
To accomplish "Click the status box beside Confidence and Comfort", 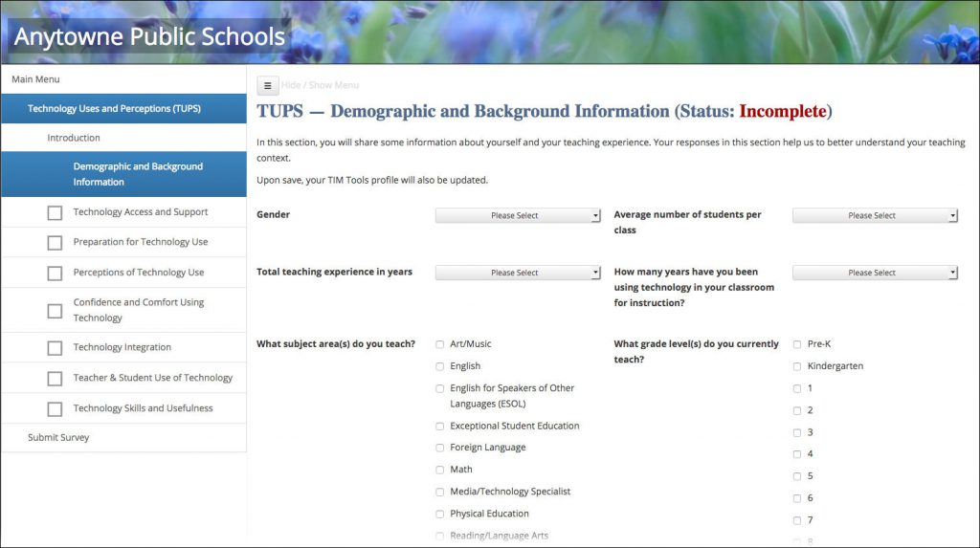I will coord(55,311).
